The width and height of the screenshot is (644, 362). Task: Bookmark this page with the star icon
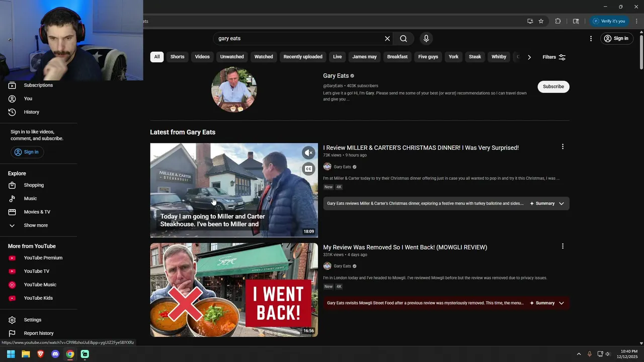click(x=541, y=21)
